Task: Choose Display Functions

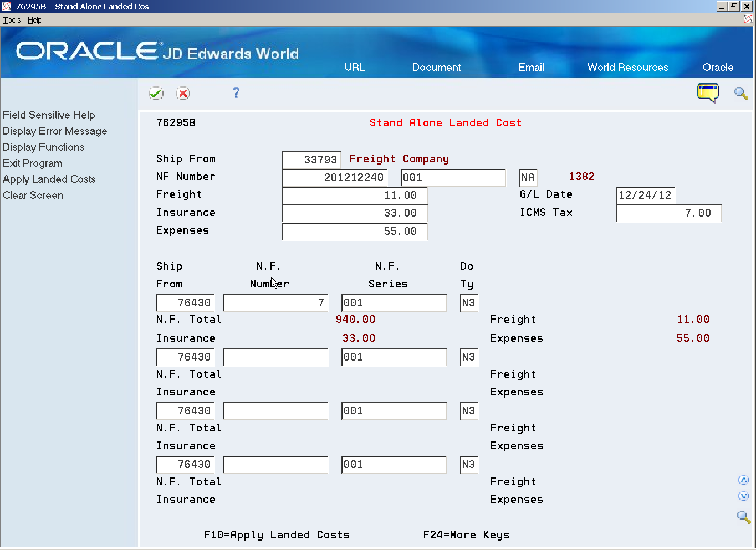Action: [44, 147]
